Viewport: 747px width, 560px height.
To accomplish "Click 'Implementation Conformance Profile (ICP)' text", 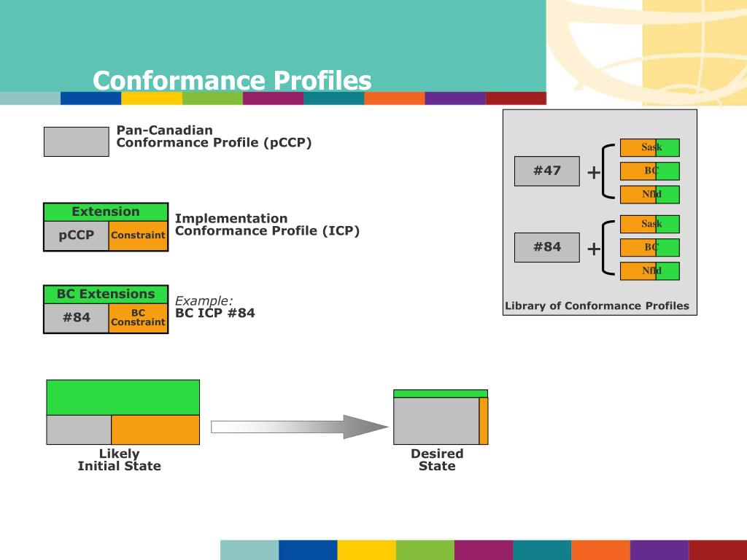I will tap(267, 225).
